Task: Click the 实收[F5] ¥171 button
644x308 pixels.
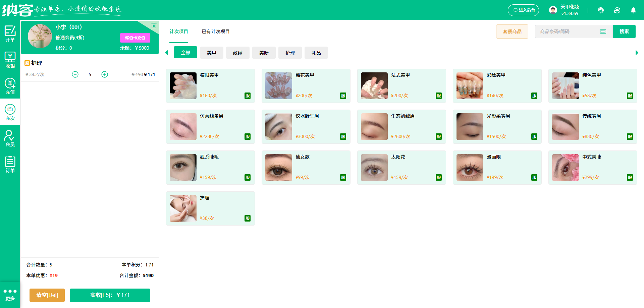Action: tap(110, 295)
